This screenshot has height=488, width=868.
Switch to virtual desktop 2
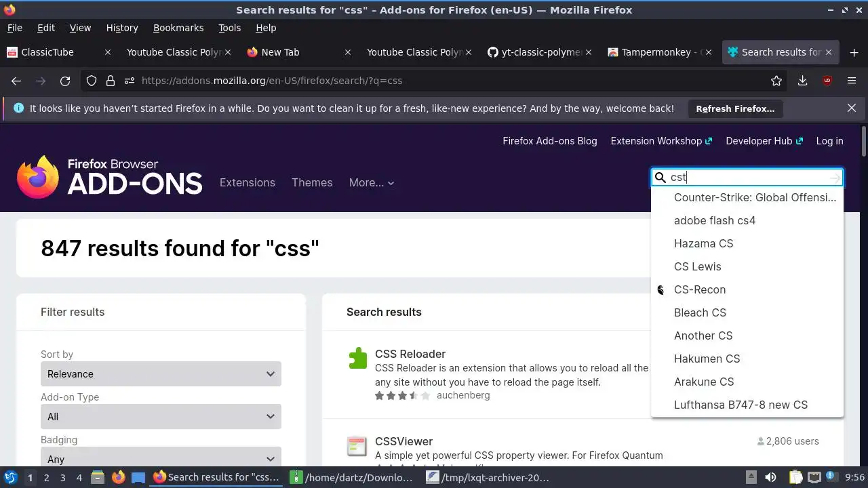[46, 478]
